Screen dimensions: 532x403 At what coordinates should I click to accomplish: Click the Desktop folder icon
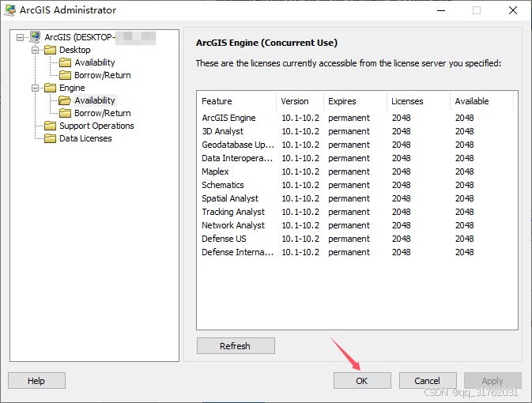(x=51, y=50)
